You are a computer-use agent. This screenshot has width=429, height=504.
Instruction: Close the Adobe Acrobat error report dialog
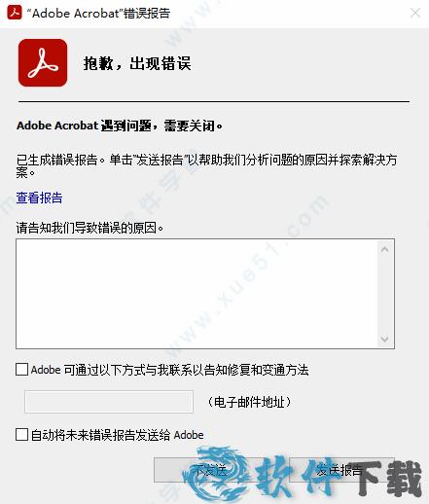[x=415, y=13]
